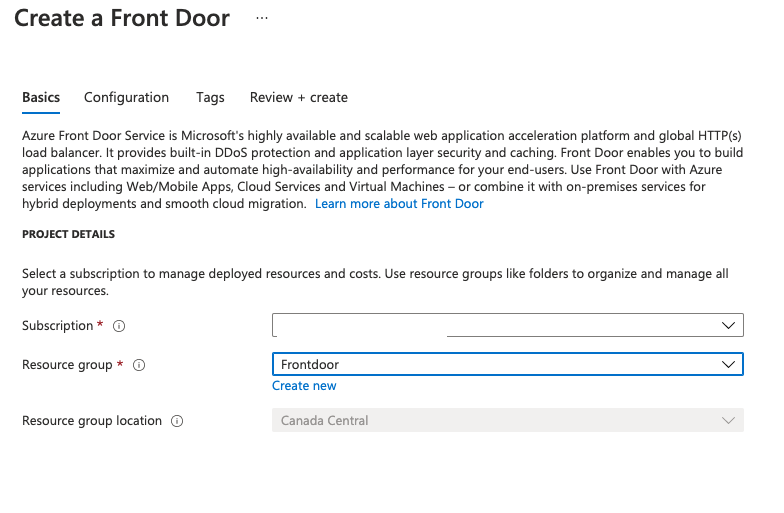The image size is (784, 513).
Task: Switch to the Basics tab
Action: (x=41, y=97)
